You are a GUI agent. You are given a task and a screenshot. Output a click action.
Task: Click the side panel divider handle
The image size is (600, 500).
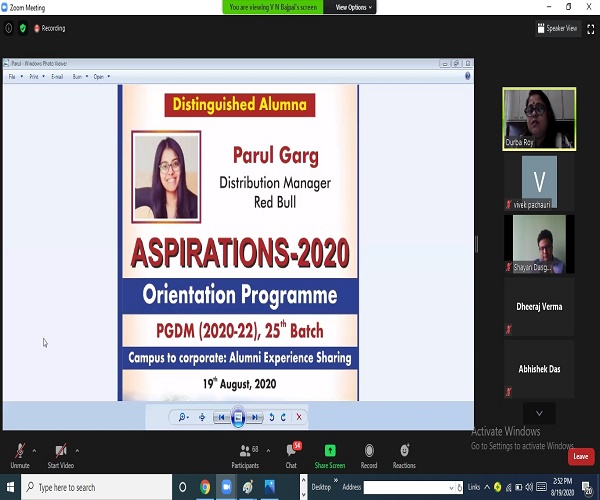(x=476, y=244)
